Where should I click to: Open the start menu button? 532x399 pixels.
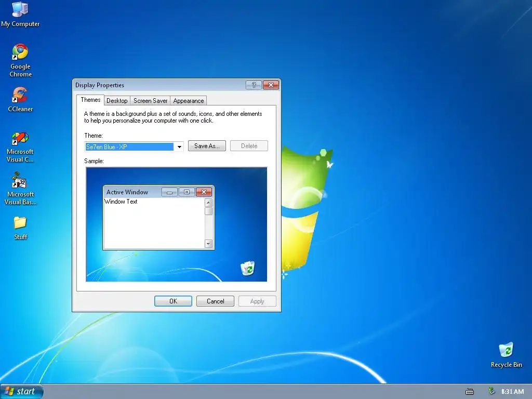tap(22, 392)
